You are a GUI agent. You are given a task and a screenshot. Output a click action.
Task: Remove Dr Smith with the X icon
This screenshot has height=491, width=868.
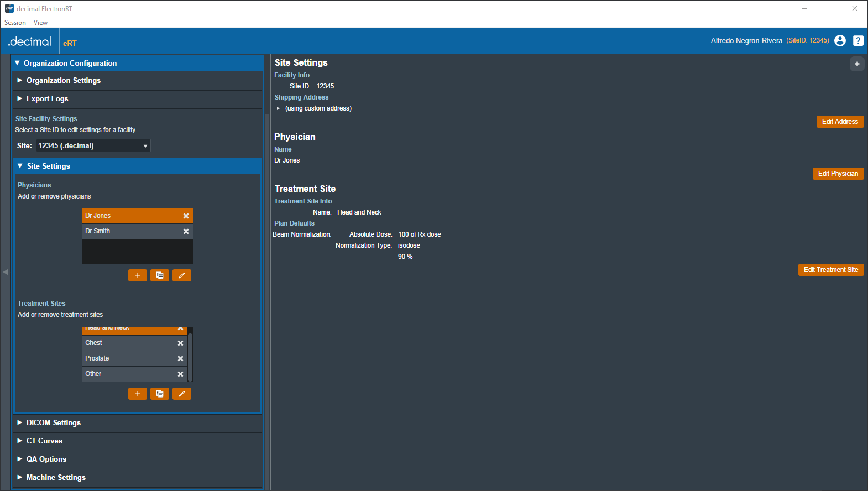(186, 232)
